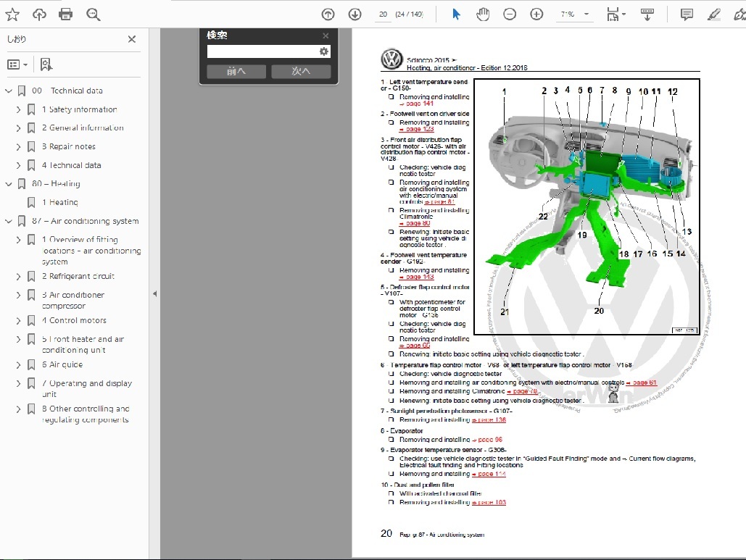
Task: Click the '前へ' previous search button
Action: click(x=236, y=71)
